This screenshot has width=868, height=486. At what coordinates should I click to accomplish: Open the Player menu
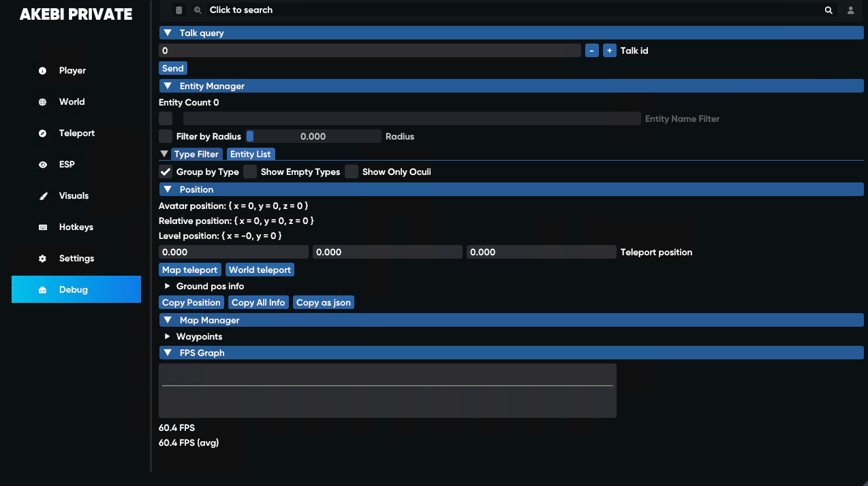click(x=76, y=71)
